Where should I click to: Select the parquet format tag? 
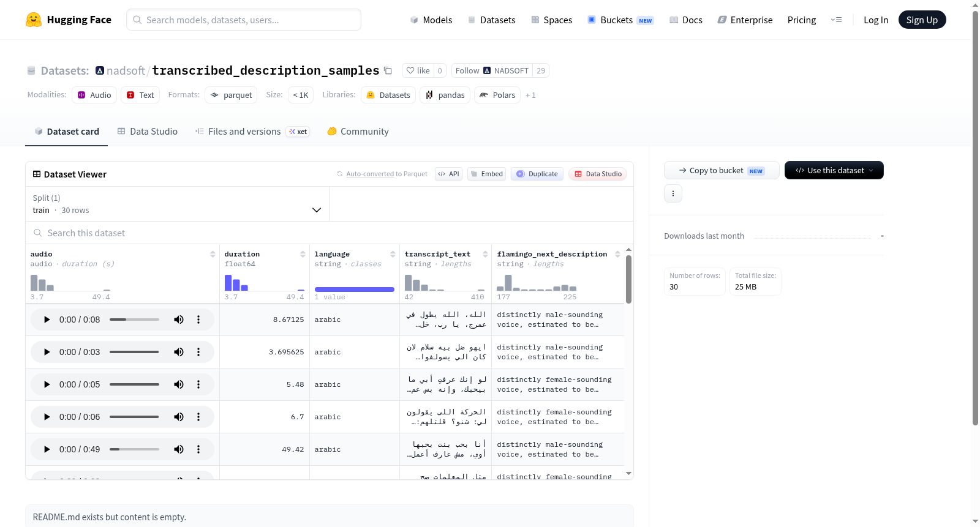[231, 95]
